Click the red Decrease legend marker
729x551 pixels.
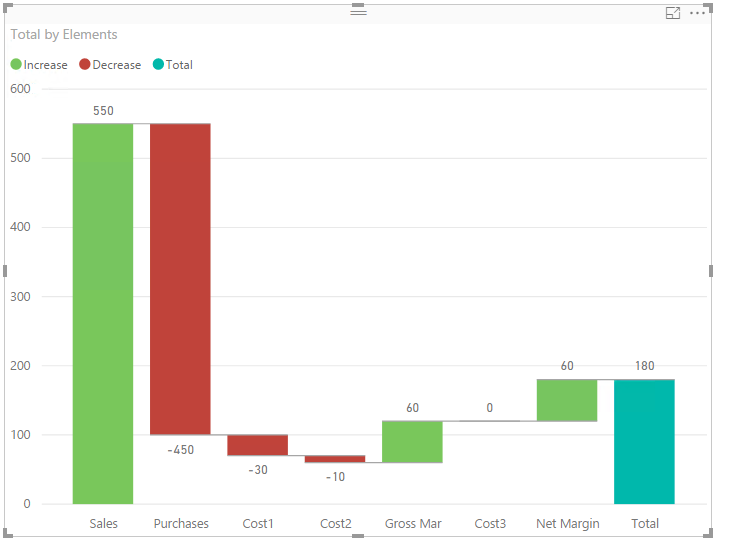point(85,64)
